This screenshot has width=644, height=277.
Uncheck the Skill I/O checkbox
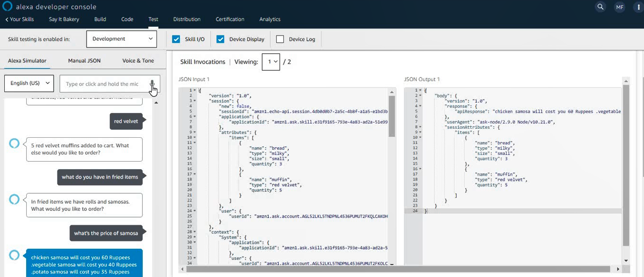(176, 39)
